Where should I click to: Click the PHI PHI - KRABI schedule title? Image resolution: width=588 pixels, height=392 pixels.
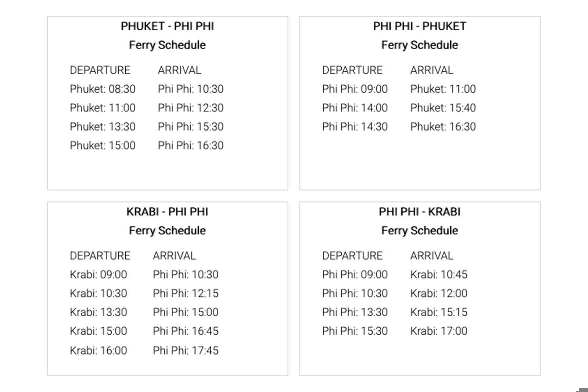pyautogui.click(x=419, y=212)
